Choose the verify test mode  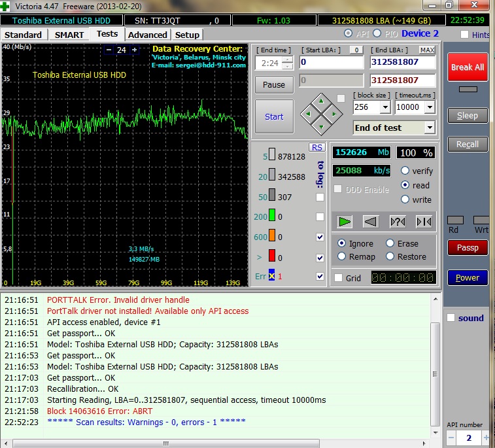pyautogui.click(x=405, y=171)
